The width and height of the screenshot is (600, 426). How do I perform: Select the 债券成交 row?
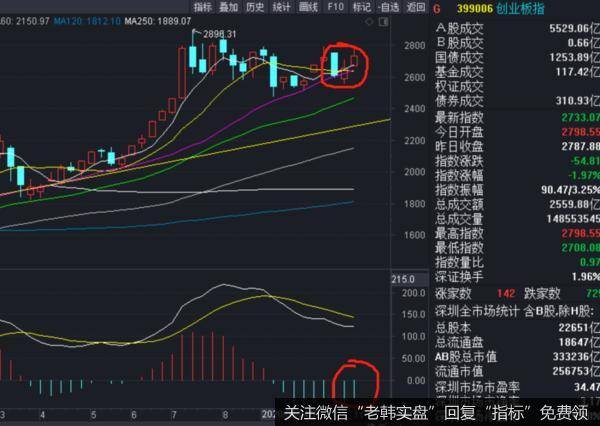coord(517,101)
